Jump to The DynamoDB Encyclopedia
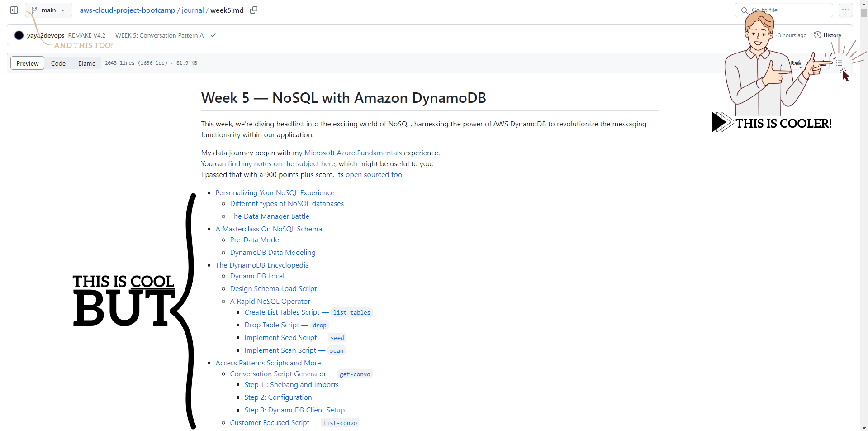This screenshot has height=431, width=868. [x=262, y=265]
